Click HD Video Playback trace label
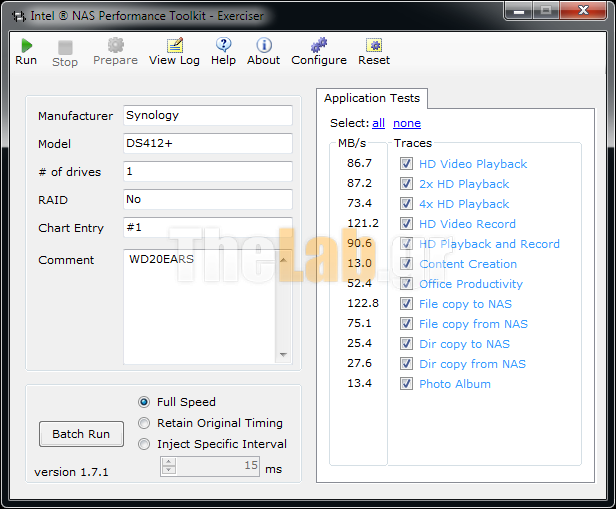Screen dimensions: 616x509 coord(473,164)
